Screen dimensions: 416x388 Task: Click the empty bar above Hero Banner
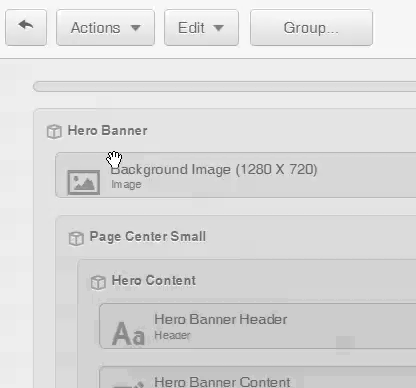point(225,87)
